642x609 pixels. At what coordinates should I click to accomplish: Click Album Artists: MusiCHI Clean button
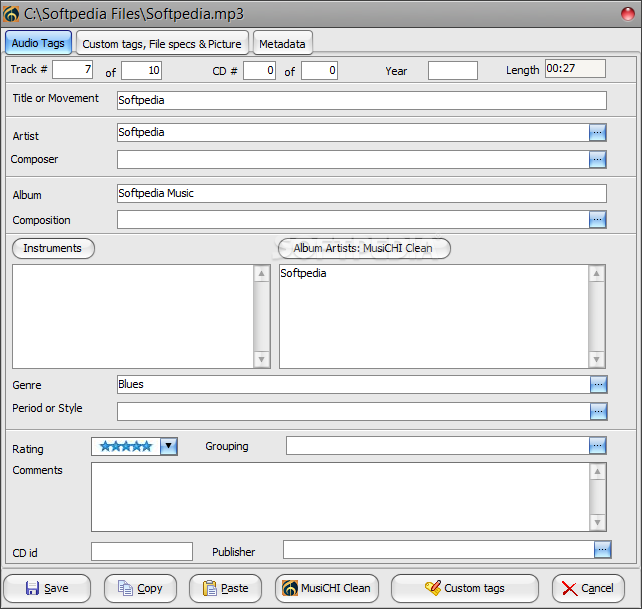[364, 248]
